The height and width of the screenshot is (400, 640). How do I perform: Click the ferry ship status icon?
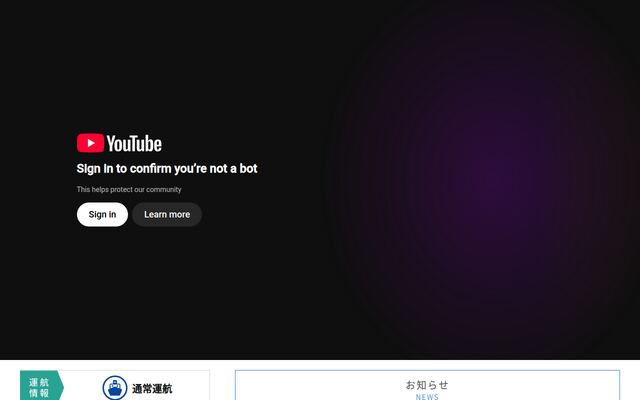(115, 388)
